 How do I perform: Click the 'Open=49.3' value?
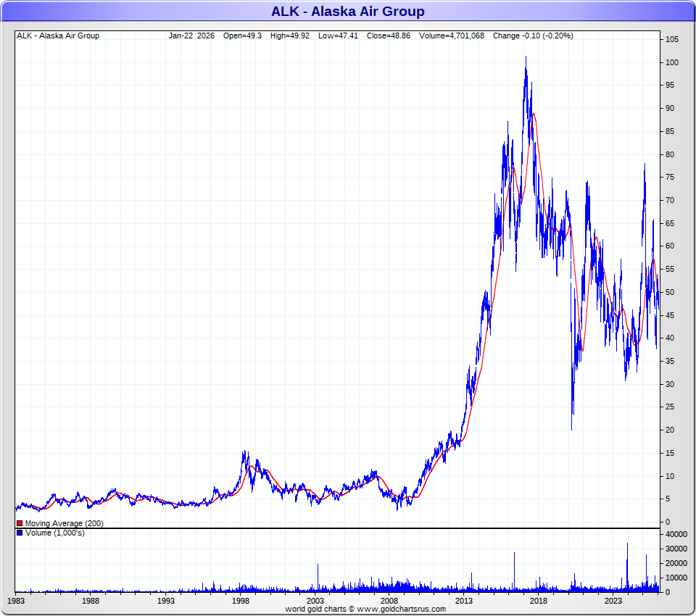pos(242,36)
